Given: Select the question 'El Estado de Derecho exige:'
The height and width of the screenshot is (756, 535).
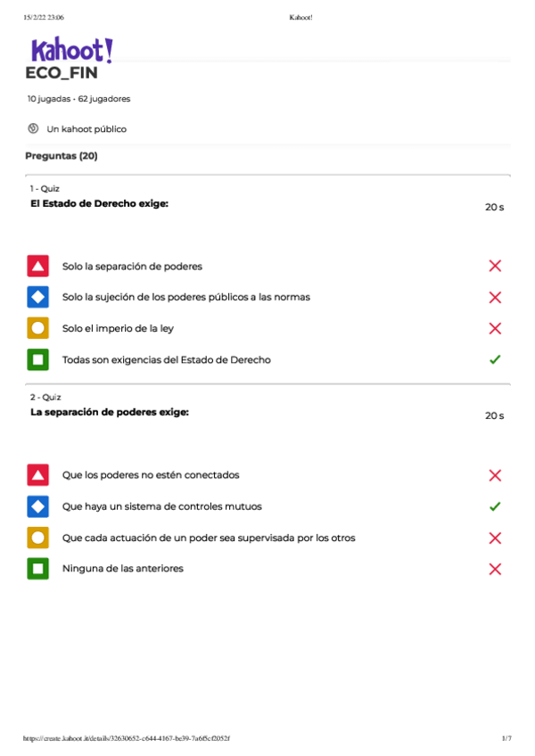Looking at the screenshot, I should coord(99,203).
